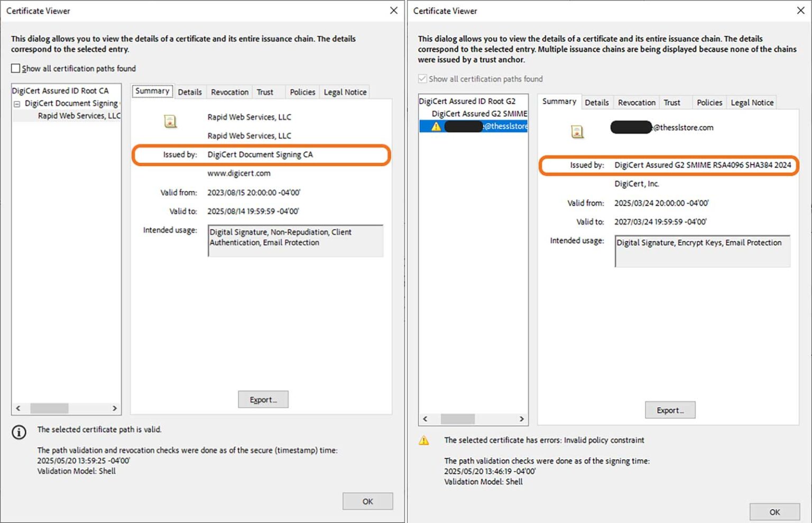Click the left scrollbar's right arrow icon

pos(115,408)
